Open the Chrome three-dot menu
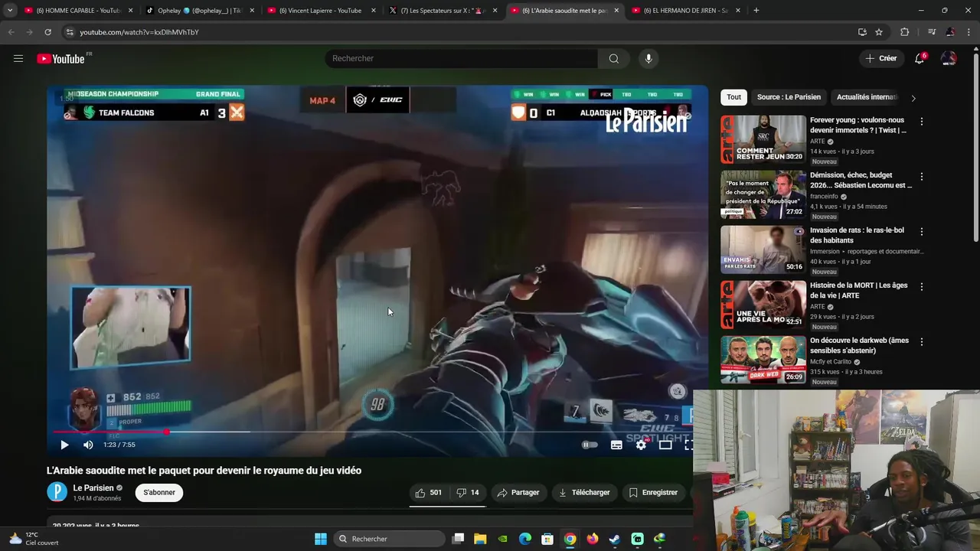 coord(969,32)
